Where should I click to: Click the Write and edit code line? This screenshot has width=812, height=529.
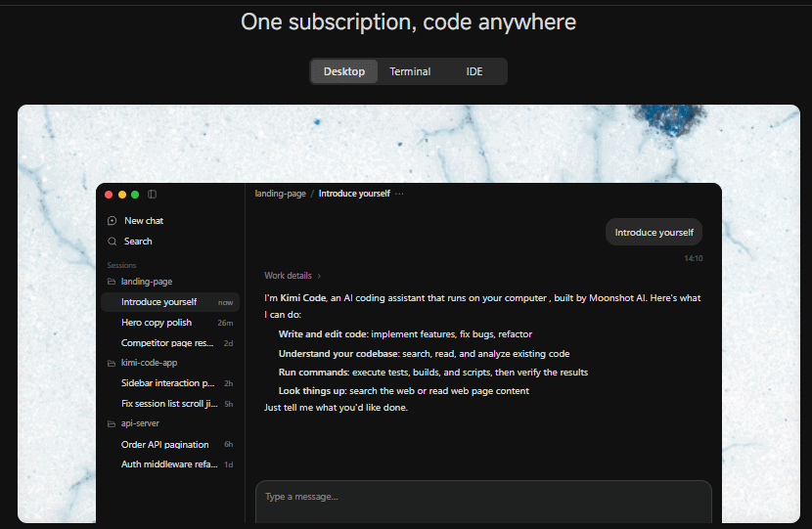pyautogui.click(x=405, y=334)
